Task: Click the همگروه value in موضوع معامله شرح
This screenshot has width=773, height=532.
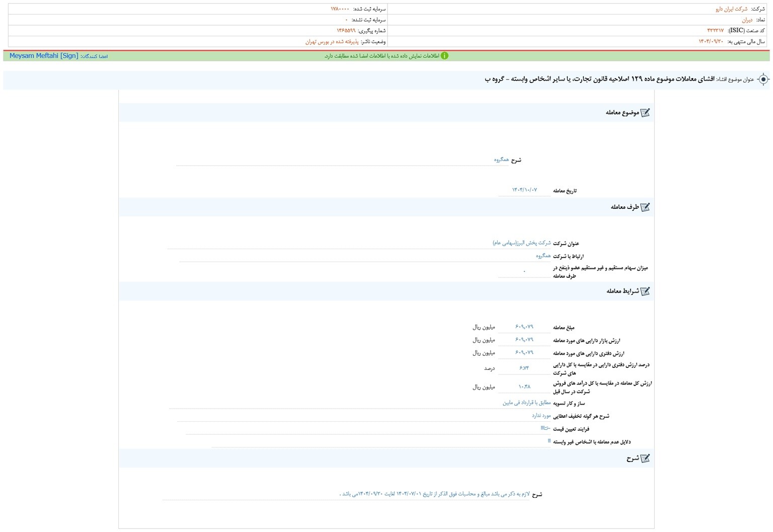Action: [501, 160]
